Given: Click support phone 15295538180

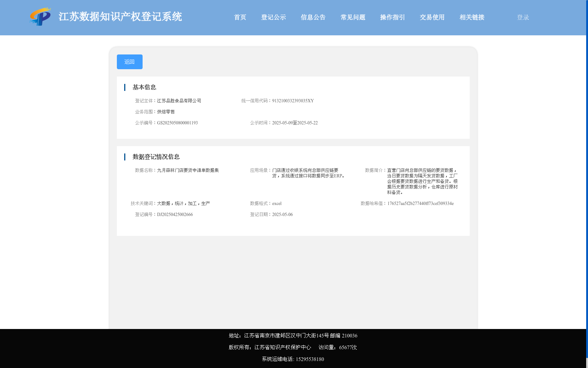Looking at the screenshot, I should click(310, 359).
